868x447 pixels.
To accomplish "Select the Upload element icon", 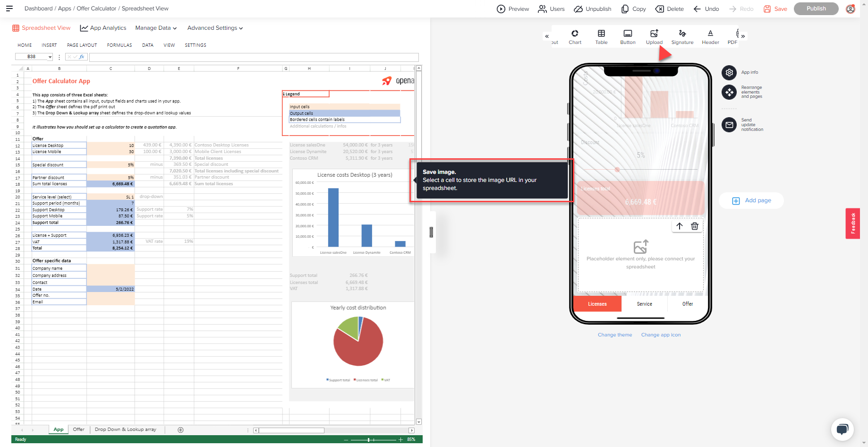I will 654,34.
